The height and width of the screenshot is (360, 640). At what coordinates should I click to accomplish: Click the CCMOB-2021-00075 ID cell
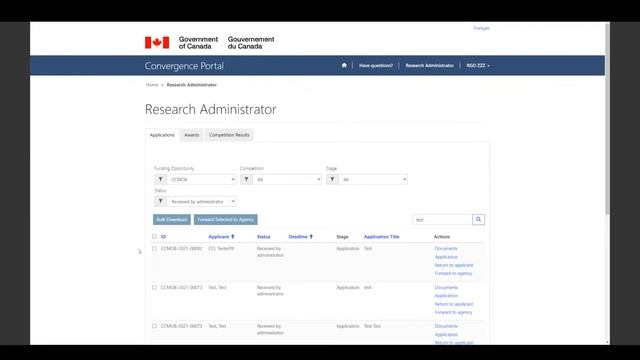(x=182, y=326)
